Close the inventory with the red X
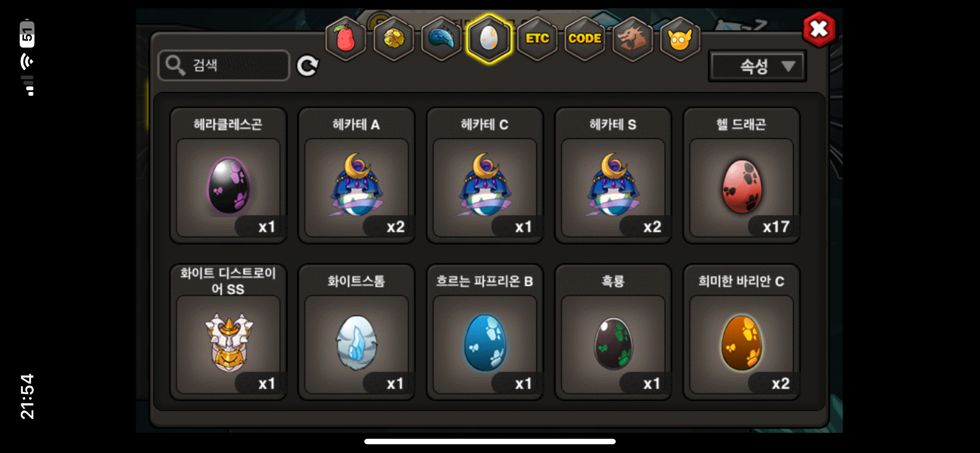This screenshot has width=980, height=453. click(x=819, y=28)
